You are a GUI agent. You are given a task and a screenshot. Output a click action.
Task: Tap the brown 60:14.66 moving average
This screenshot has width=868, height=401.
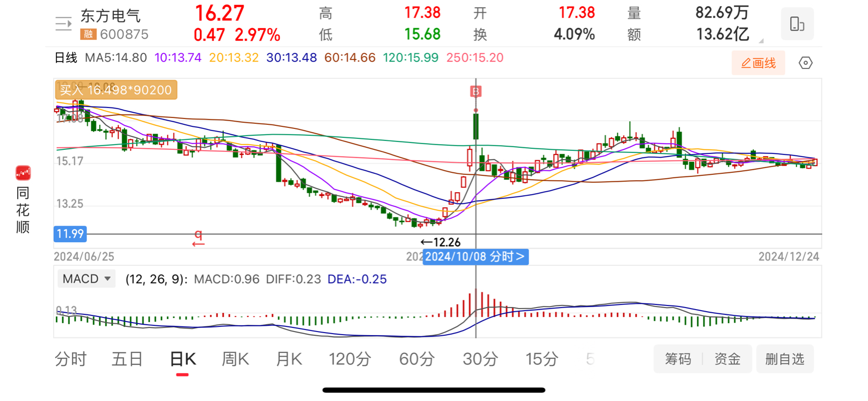[x=350, y=58]
